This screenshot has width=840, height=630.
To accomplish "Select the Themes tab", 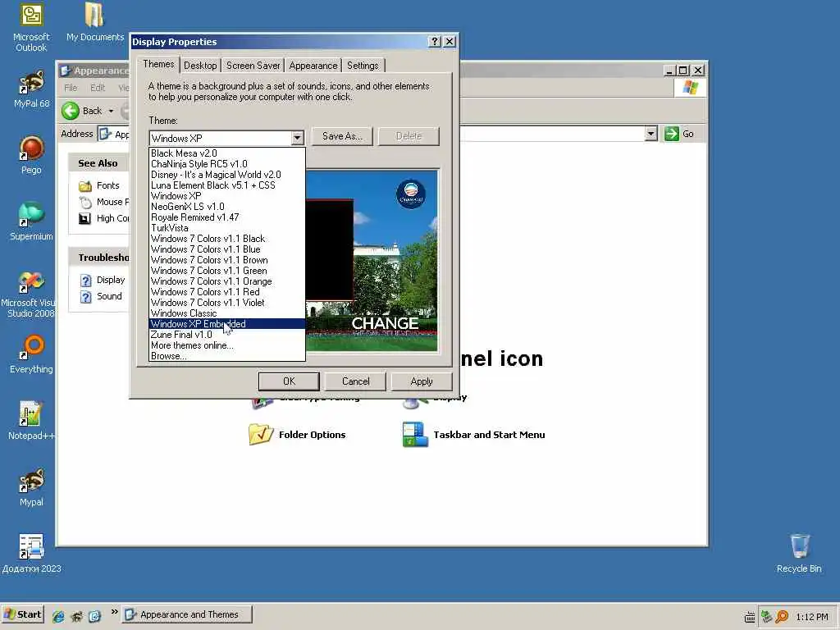I will (x=158, y=64).
